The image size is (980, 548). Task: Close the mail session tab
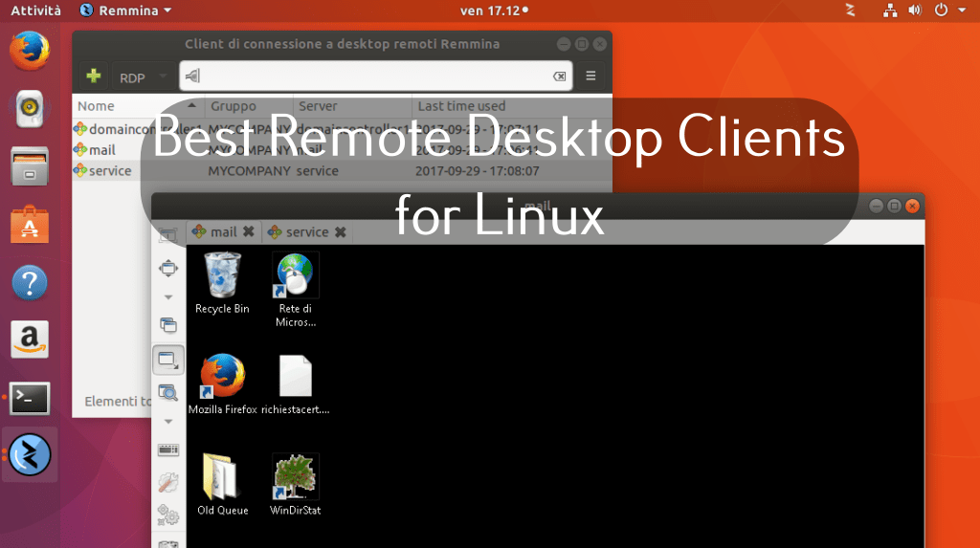(249, 231)
